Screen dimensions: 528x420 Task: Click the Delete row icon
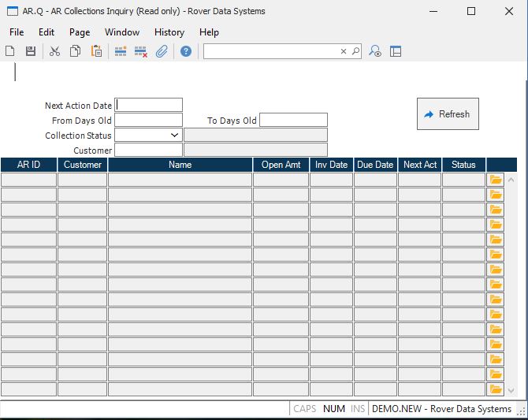click(141, 51)
